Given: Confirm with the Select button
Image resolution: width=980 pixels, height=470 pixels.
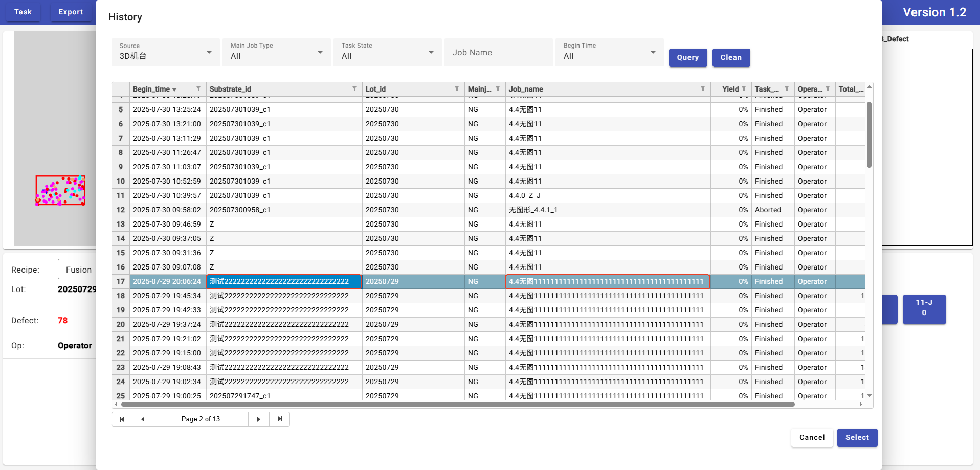Looking at the screenshot, I should pos(857,438).
